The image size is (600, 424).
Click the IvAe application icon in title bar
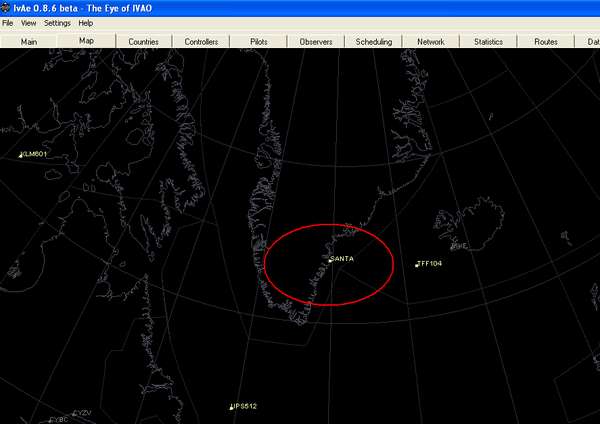(x=5, y=8)
